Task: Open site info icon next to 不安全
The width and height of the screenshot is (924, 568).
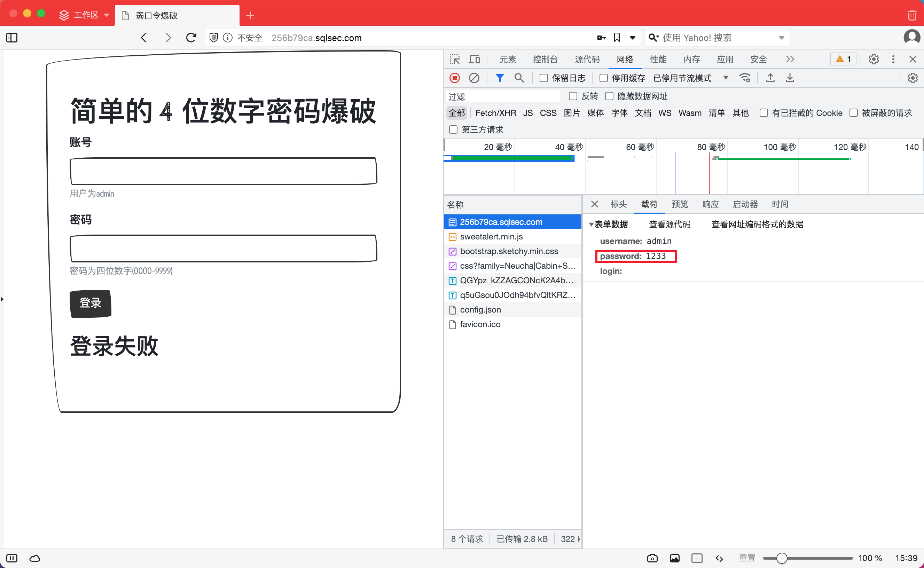Action: tap(228, 38)
